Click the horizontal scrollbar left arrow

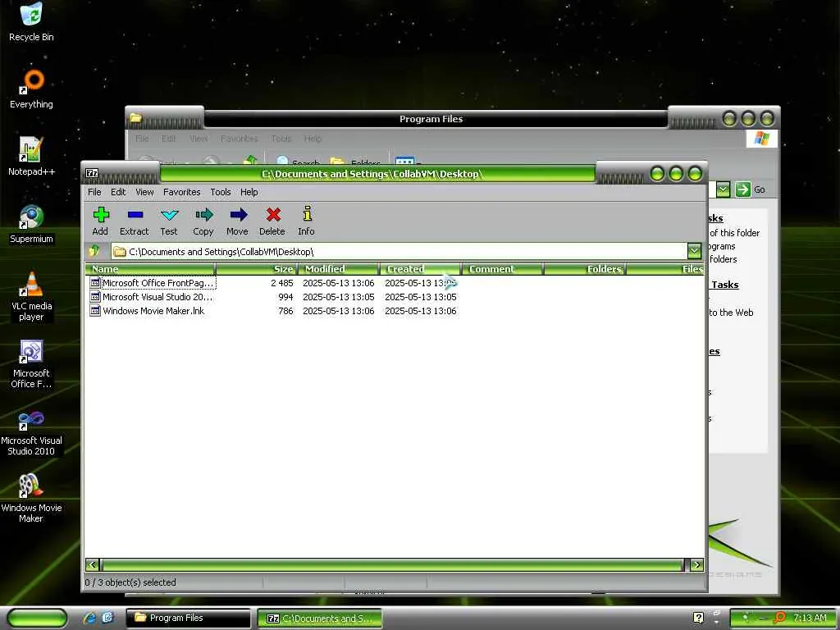tap(92, 564)
